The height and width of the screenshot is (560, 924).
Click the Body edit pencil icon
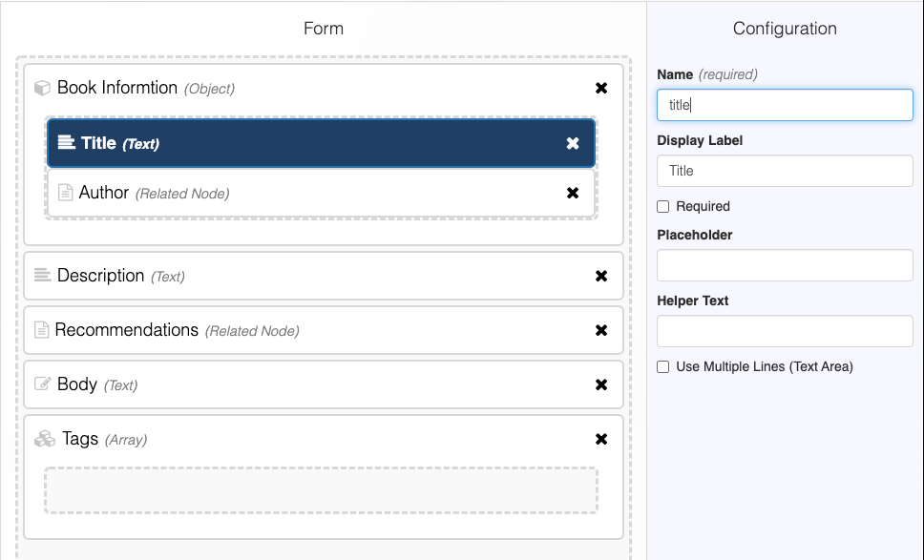coord(42,384)
